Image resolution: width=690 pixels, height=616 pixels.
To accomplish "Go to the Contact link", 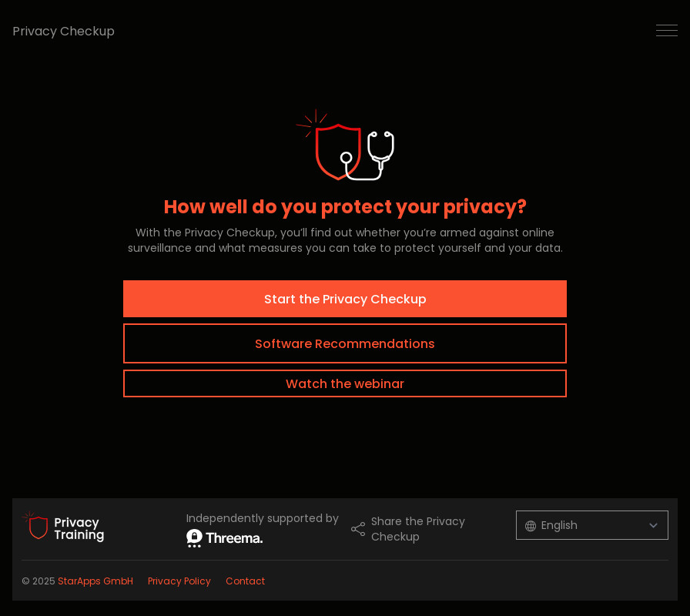I will click(x=245, y=581).
